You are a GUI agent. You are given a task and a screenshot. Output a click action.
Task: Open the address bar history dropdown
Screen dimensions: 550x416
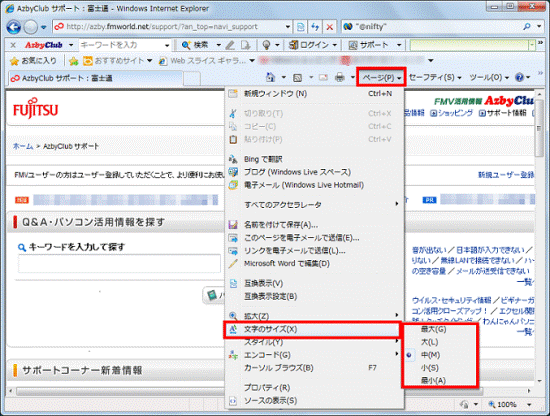(x=288, y=27)
